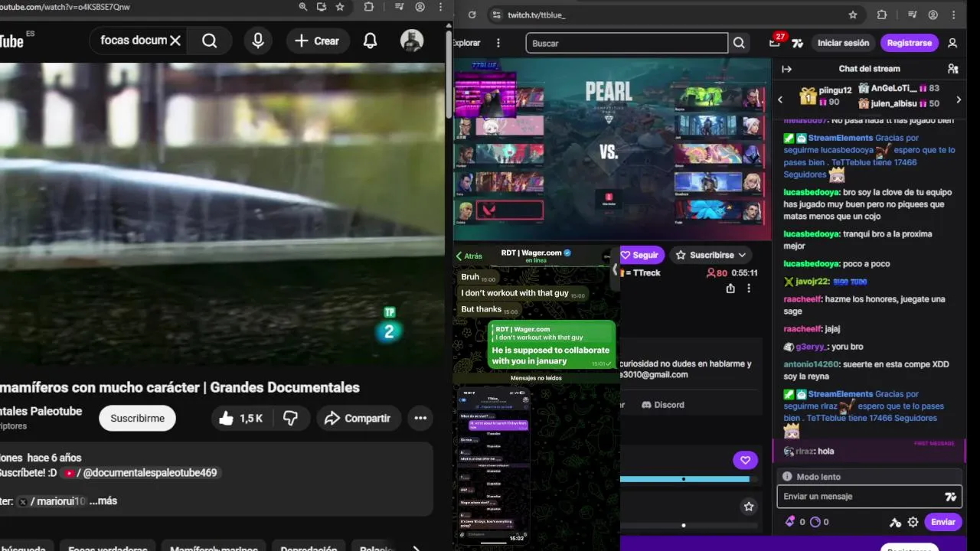980x551 pixels.
Task: Click the YouTube page vertical scrollbar
Action: pyautogui.click(x=449, y=75)
